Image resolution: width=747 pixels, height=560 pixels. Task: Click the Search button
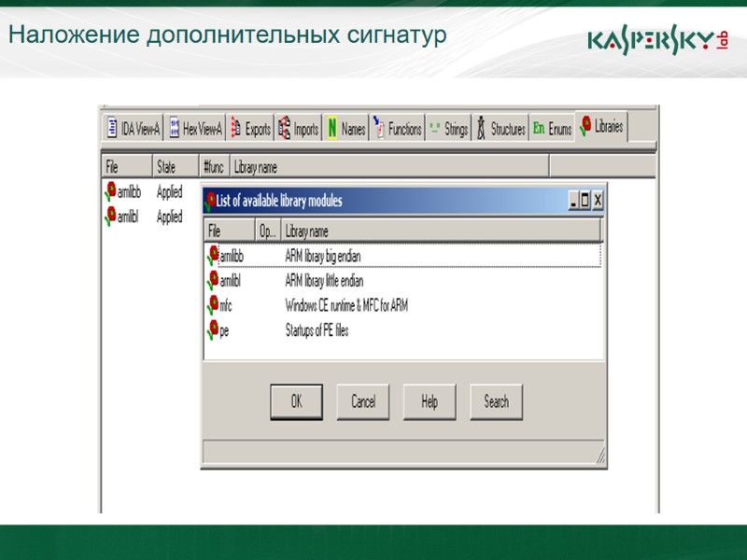[x=496, y=401]
